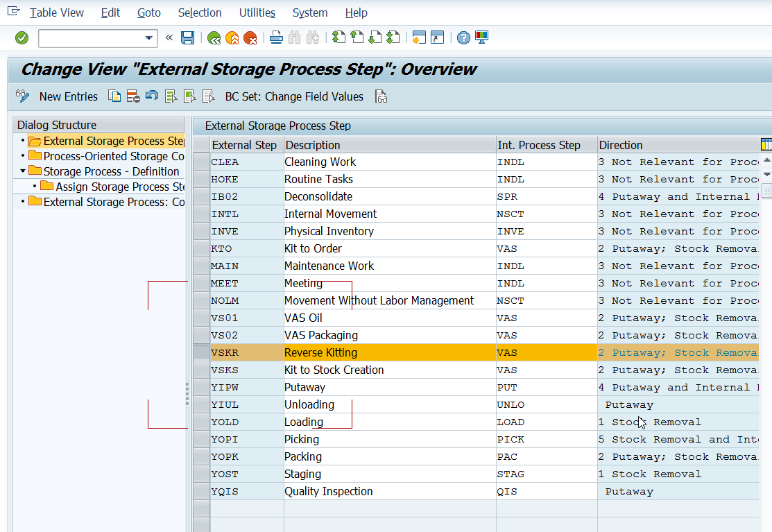
Task: Open the System menu
Action: (309, 12)
